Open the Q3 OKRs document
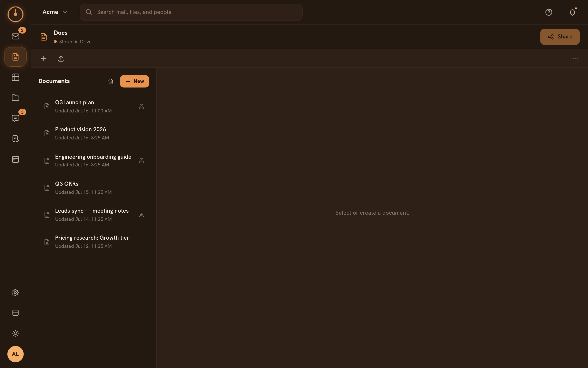 [94, 188]
